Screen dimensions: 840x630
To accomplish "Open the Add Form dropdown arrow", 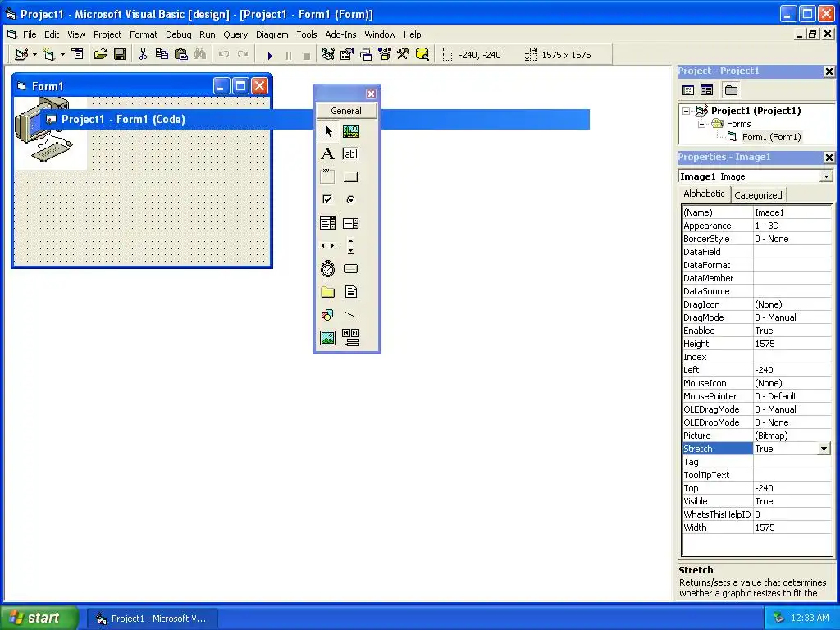I will point(62,55).
